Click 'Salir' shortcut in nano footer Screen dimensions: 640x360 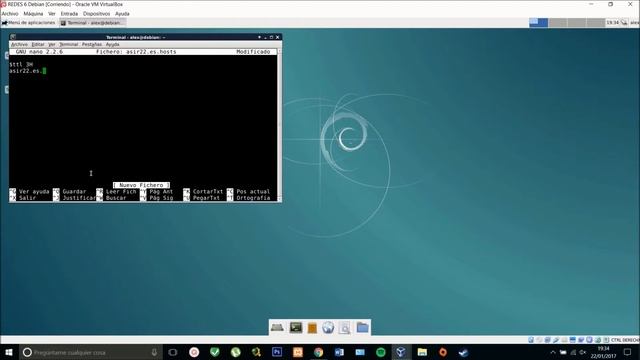[27, 198]
